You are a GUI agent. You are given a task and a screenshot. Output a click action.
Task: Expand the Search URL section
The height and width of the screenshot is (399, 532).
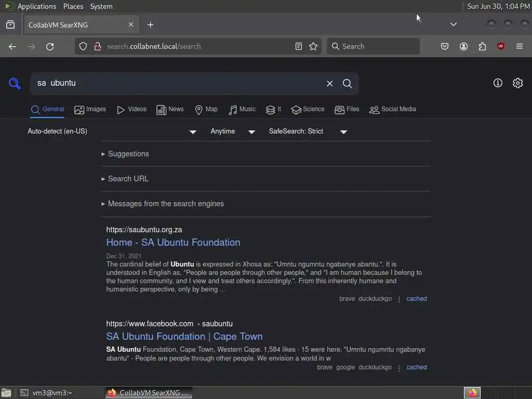click(x=125, y=179)
